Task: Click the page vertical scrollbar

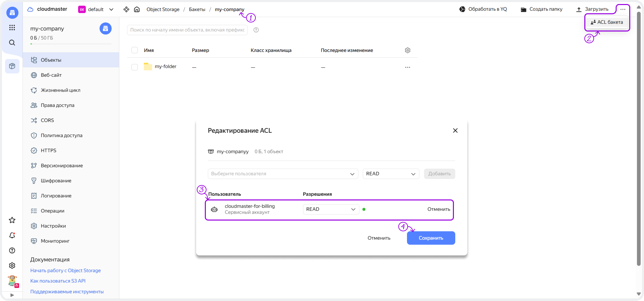Action: (639, 134)
